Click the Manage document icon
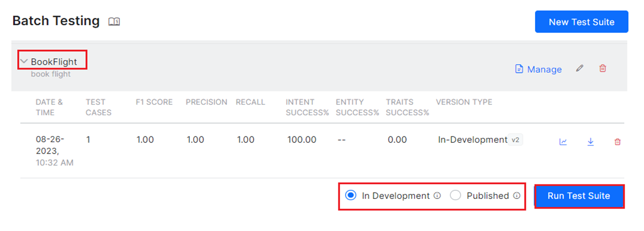The height and width of the screenshot is (231, 644). [x=519, y=69]
